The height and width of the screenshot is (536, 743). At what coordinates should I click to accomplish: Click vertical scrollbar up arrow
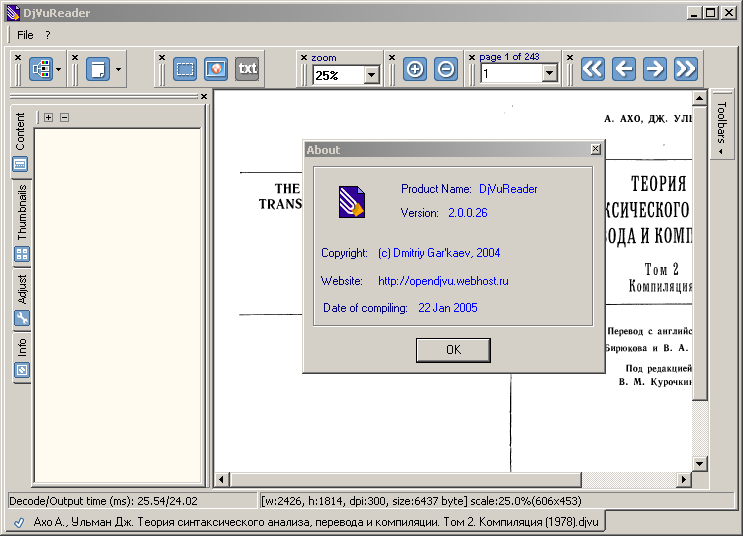click(x=699, y=98)
